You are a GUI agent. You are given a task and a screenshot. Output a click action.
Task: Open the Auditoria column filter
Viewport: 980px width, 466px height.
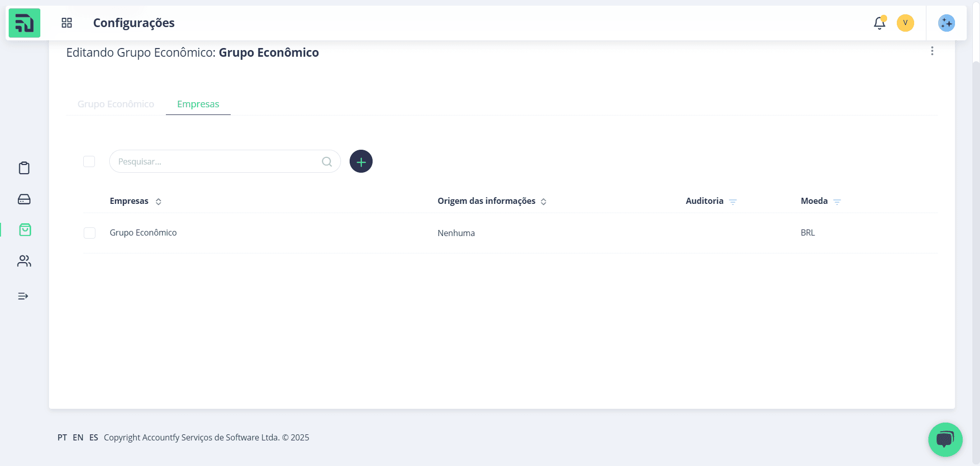click(733, 202)
